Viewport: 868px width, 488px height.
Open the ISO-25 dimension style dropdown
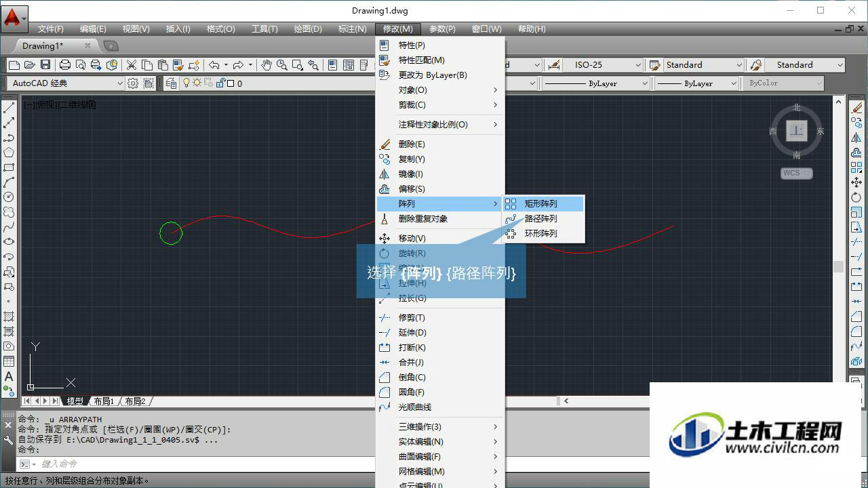(x=603, y=65)
